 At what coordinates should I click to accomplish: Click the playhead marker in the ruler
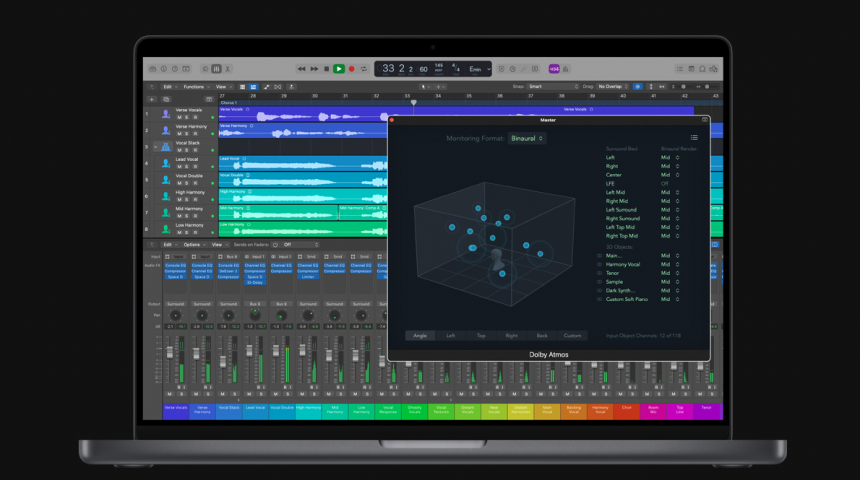pos(414,103)
